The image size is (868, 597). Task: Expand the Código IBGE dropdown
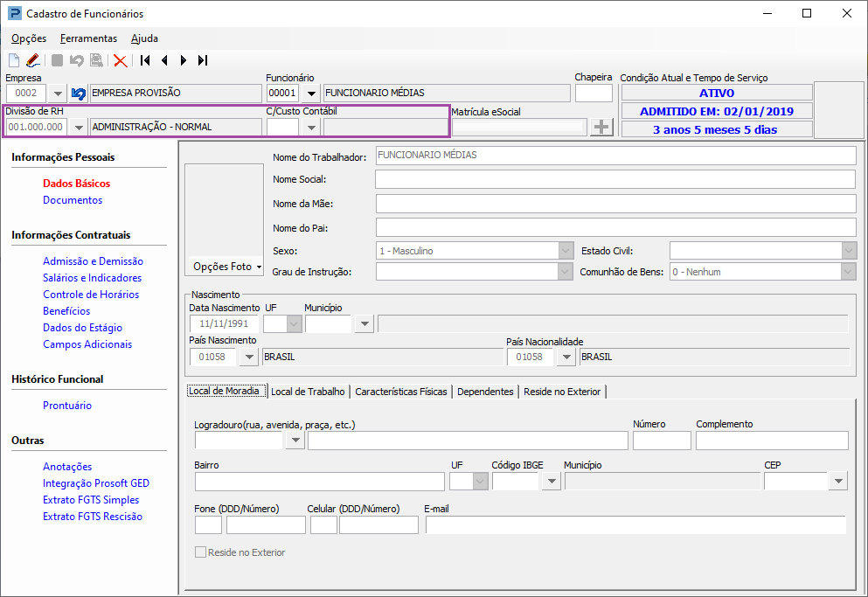552,482
